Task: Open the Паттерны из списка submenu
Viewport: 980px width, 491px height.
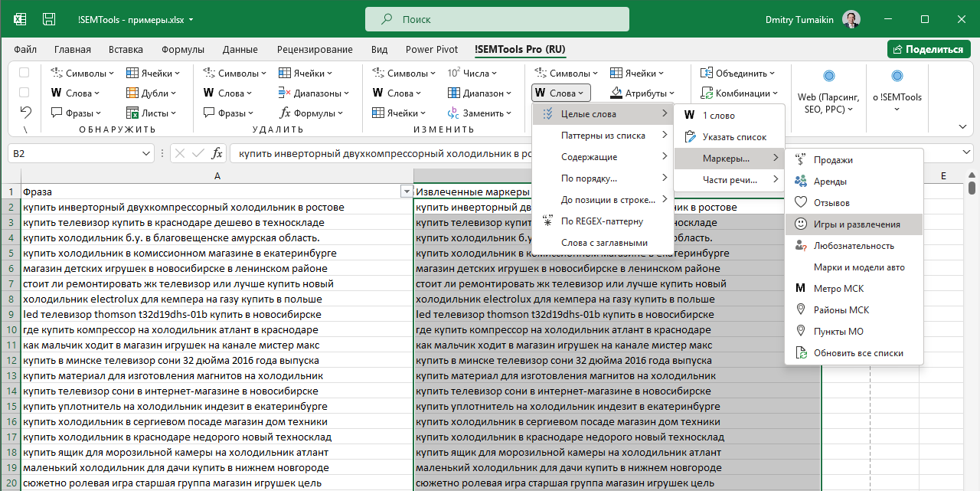Action: [x=603, y=136]
